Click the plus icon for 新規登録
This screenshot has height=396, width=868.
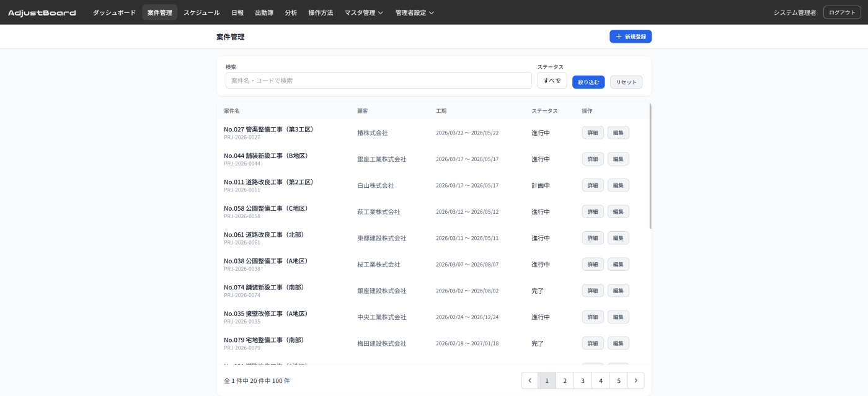618,37
